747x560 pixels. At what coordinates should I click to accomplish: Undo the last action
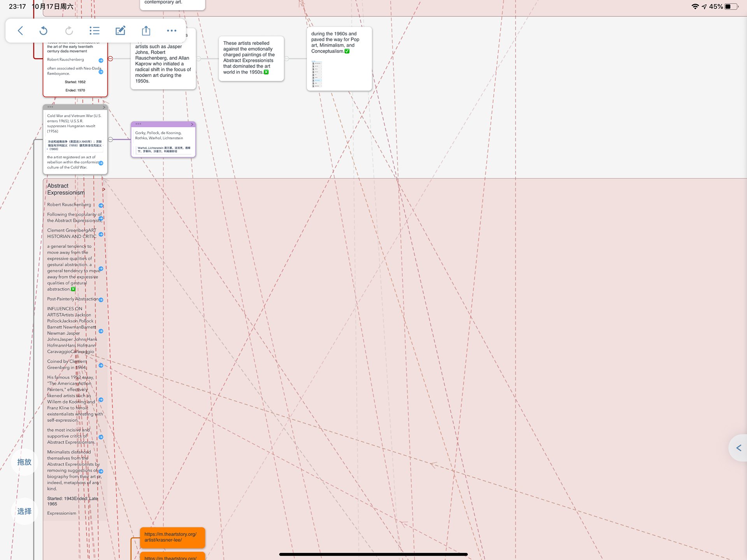pyautogui.click(x=44, y=30)
